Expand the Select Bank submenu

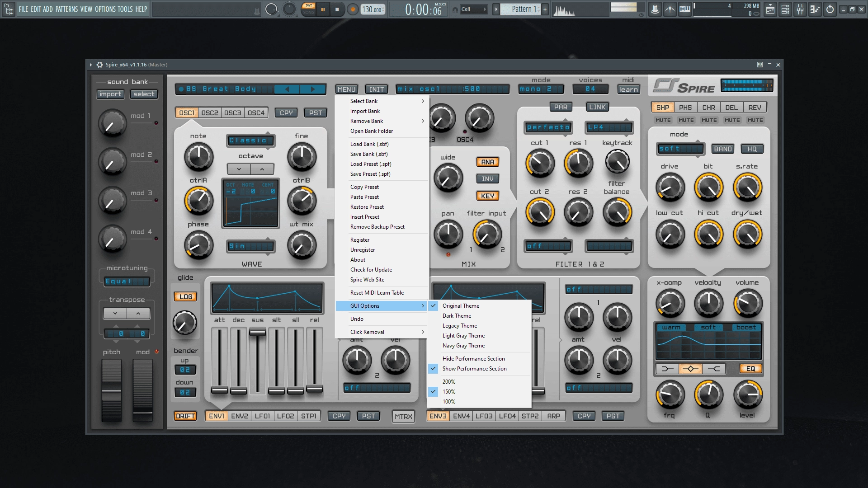click(382, 101)
